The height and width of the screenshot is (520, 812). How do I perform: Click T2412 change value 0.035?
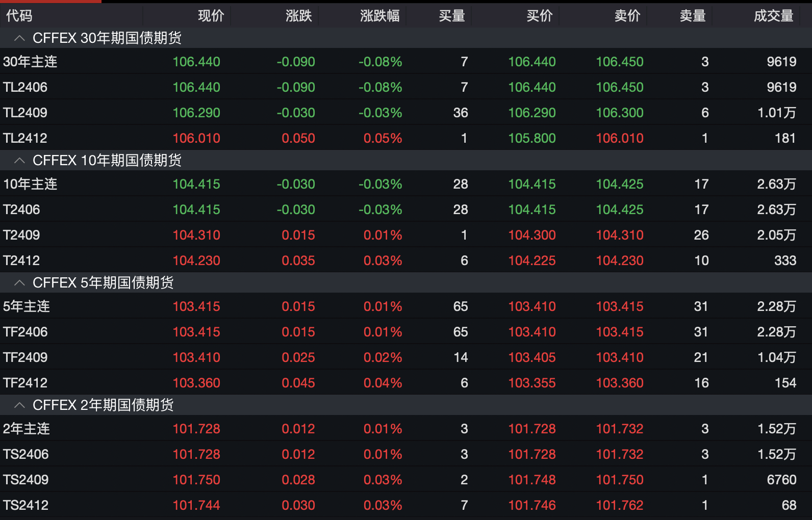tap(298, 261)
